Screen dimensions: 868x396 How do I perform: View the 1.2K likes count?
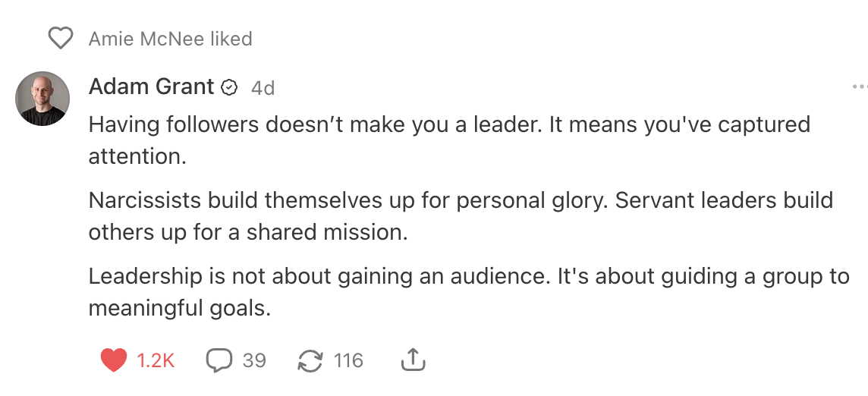[x=156, y=360]
